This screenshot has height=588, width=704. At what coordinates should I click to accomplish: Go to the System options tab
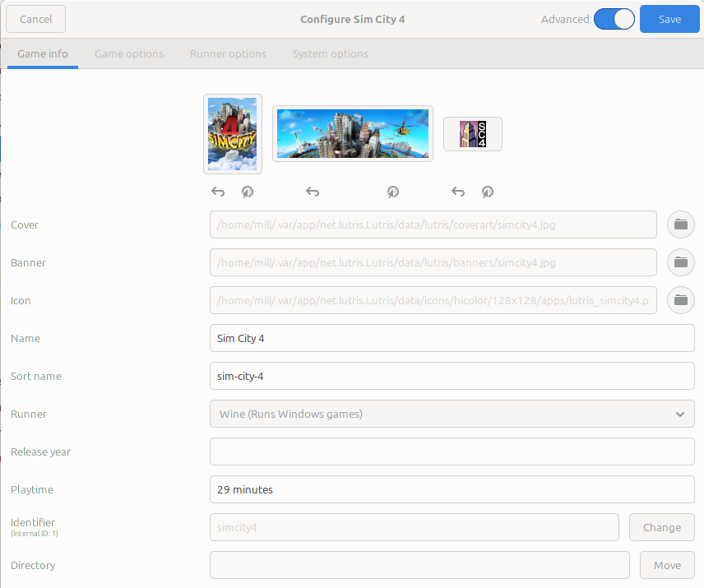point(330,53)
